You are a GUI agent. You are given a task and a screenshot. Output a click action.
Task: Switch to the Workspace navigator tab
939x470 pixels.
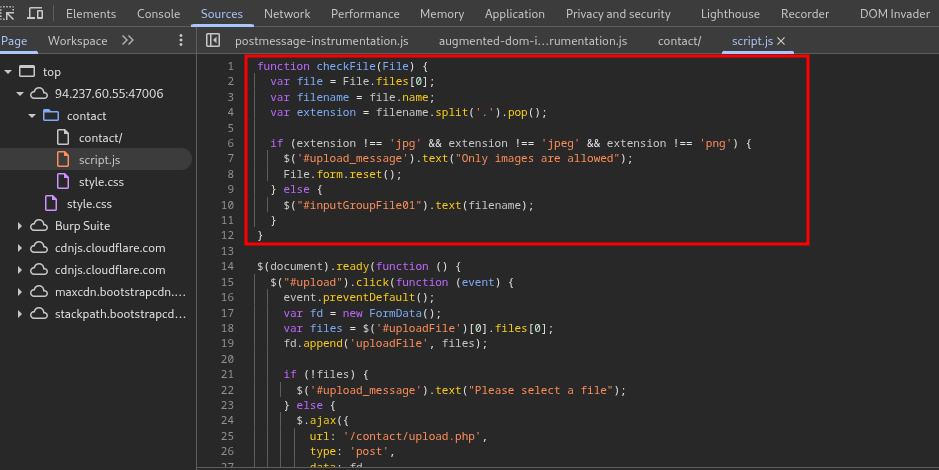pyautogui.click(x=77, y=41)
